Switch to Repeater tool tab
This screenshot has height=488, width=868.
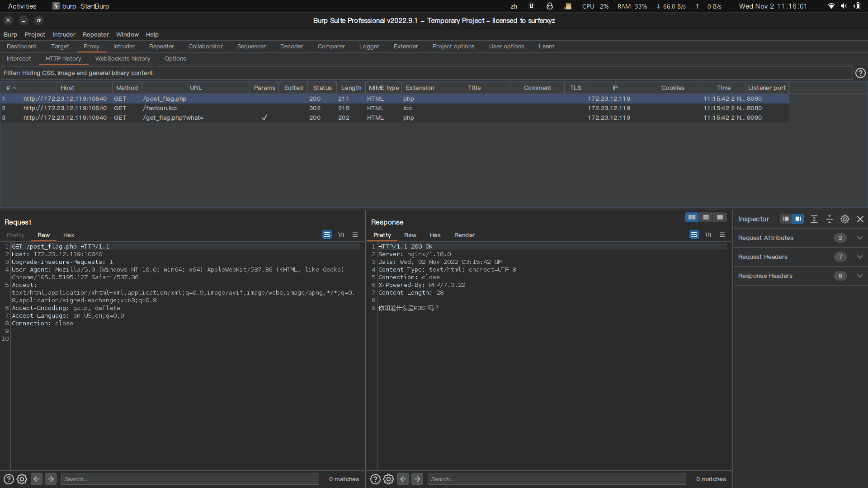pyautogui.click(x=161, y=47)
